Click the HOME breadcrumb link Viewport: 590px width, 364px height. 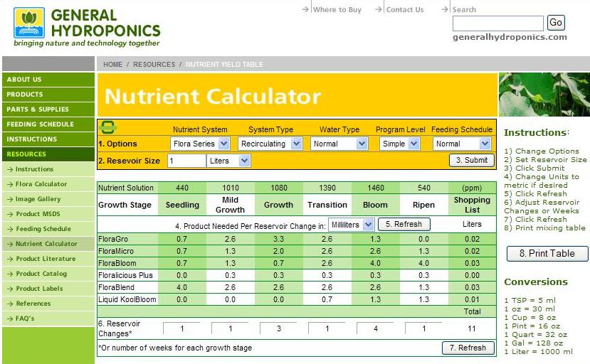point(113,64)
